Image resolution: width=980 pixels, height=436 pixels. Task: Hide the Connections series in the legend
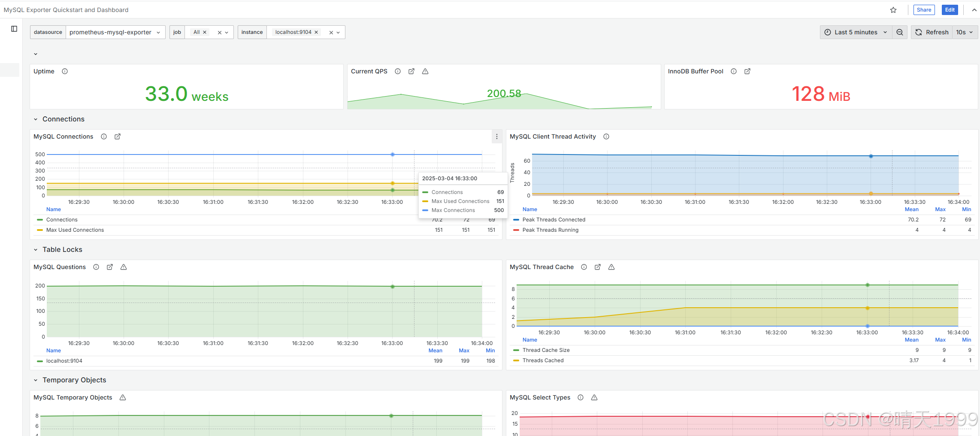pos(62,219)
